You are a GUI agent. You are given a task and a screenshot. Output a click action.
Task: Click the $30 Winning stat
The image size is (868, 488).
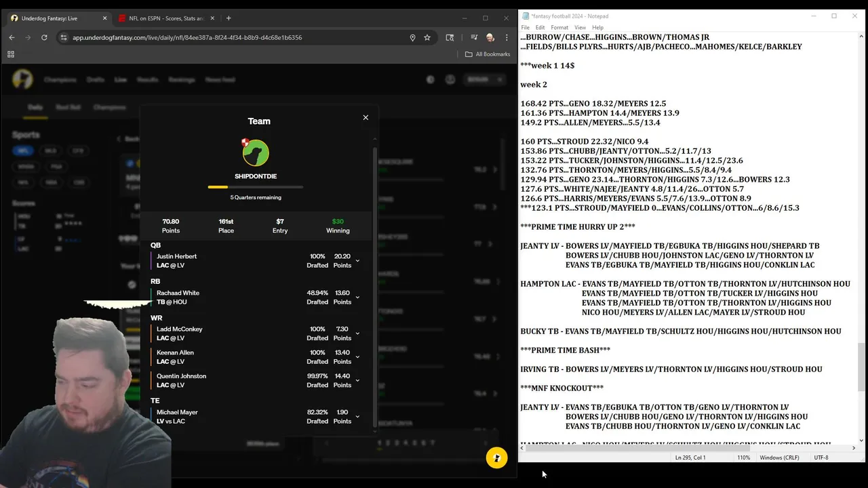click(x=338, y=226)
